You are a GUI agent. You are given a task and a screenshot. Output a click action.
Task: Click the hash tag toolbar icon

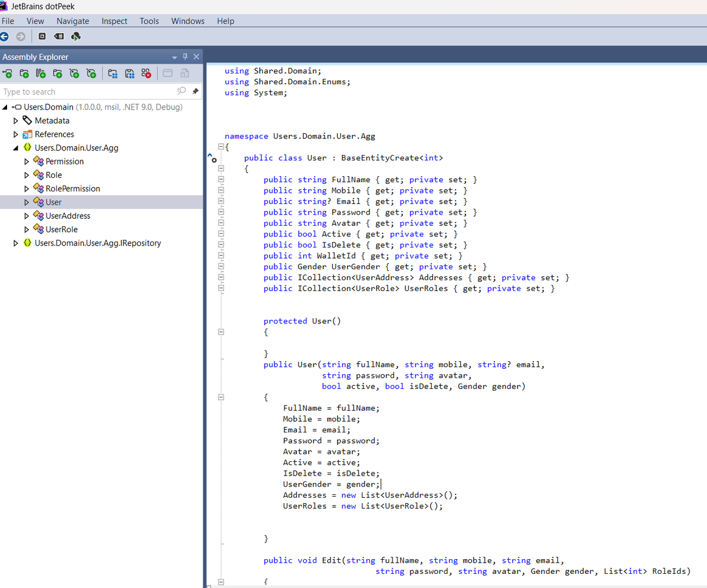(59, 37)
